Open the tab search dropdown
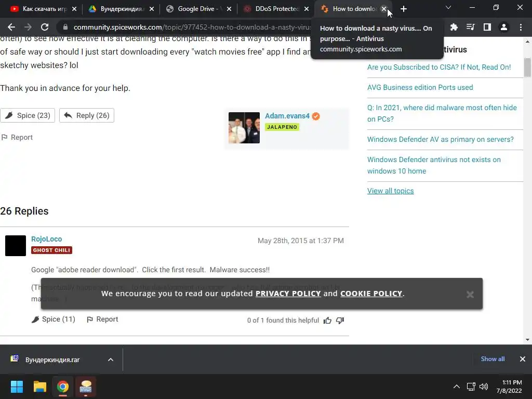This screenshot has height=399, width=532. [448, 7]
